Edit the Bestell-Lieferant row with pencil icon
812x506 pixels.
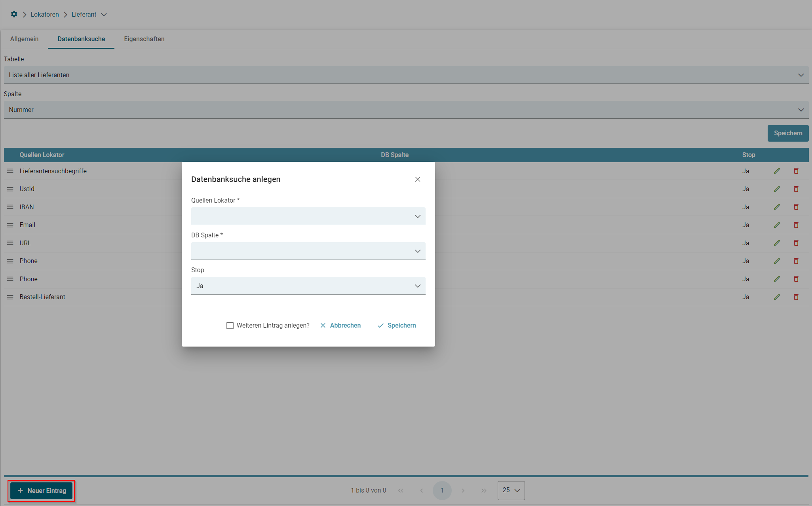coord(777,297)
